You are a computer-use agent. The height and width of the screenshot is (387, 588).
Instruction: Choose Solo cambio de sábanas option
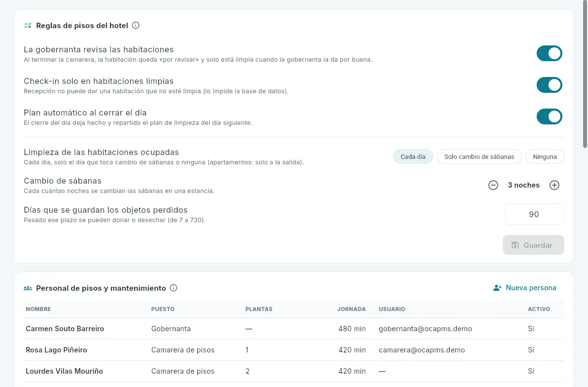[479, 156]
